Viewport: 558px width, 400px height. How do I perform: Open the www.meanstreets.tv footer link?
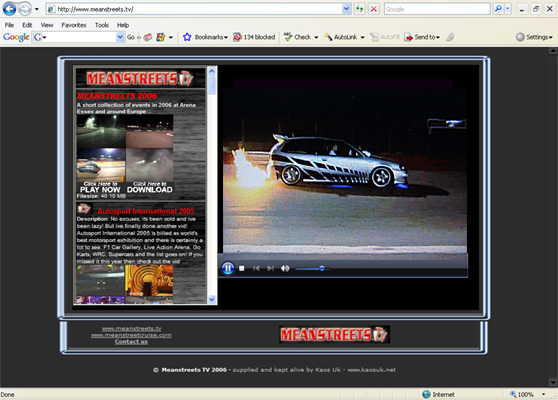pos(131,328)
